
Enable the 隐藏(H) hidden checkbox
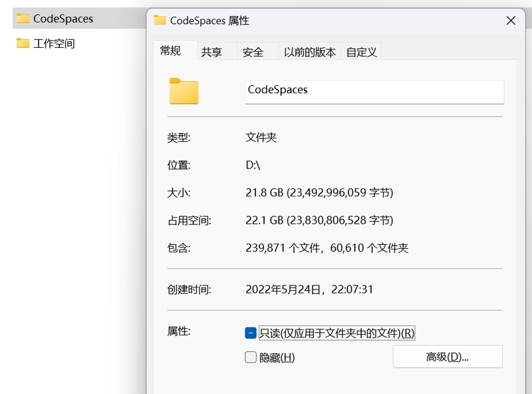[x=251, y=357]
